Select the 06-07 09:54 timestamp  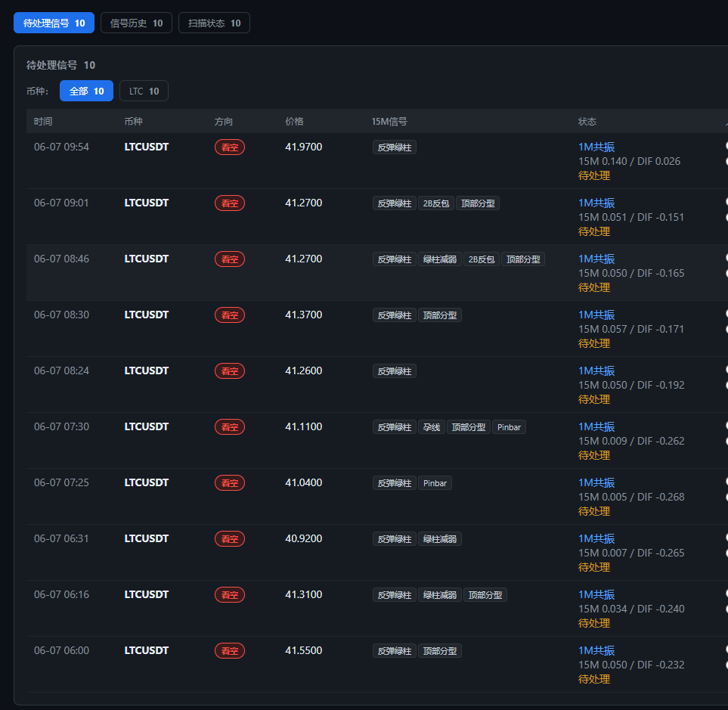(x=61, y=147)
